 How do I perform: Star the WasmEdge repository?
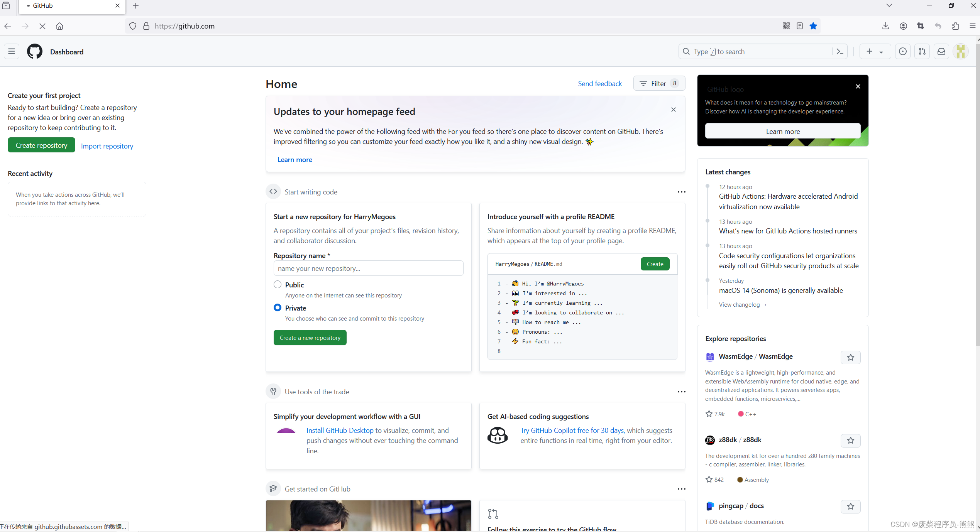[x=850, y=357]
